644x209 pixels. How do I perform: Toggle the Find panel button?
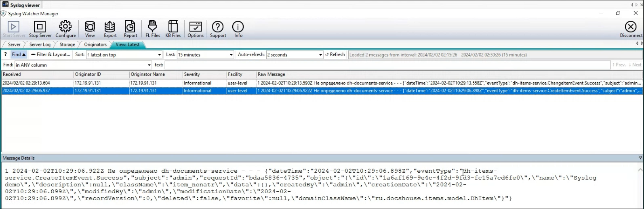[x=19, y=54]
